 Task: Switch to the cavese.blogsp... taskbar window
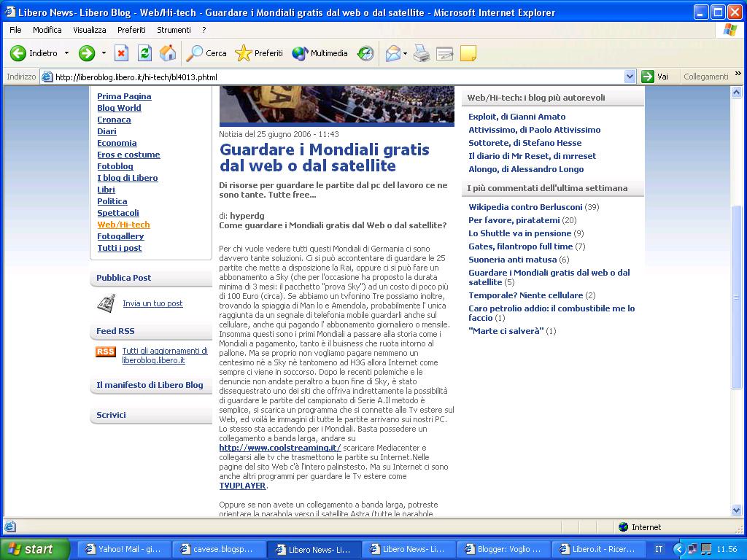[217, 549]
